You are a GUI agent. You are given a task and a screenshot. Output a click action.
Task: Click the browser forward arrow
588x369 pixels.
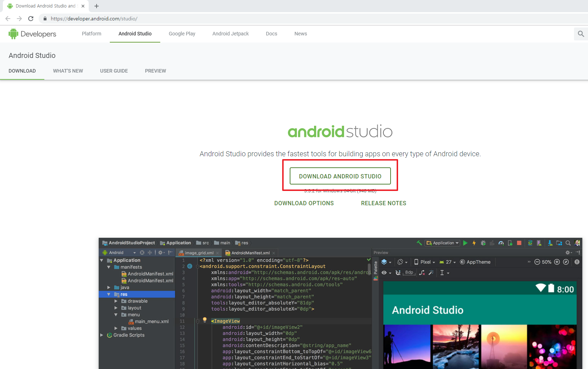19,19
